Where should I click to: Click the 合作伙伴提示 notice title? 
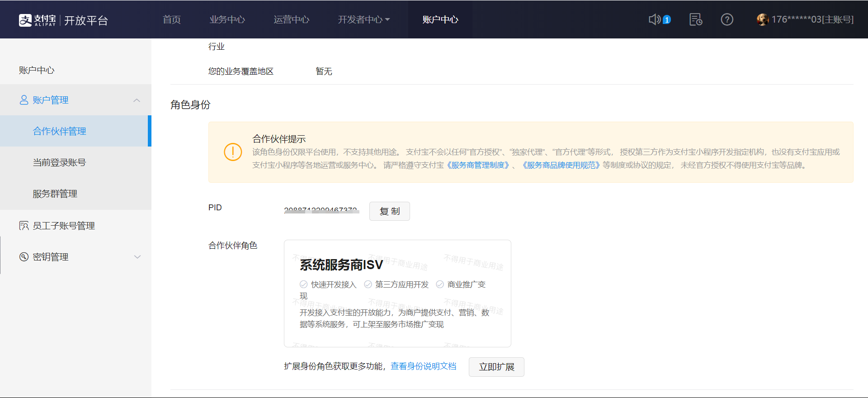(x=279, y=139)
